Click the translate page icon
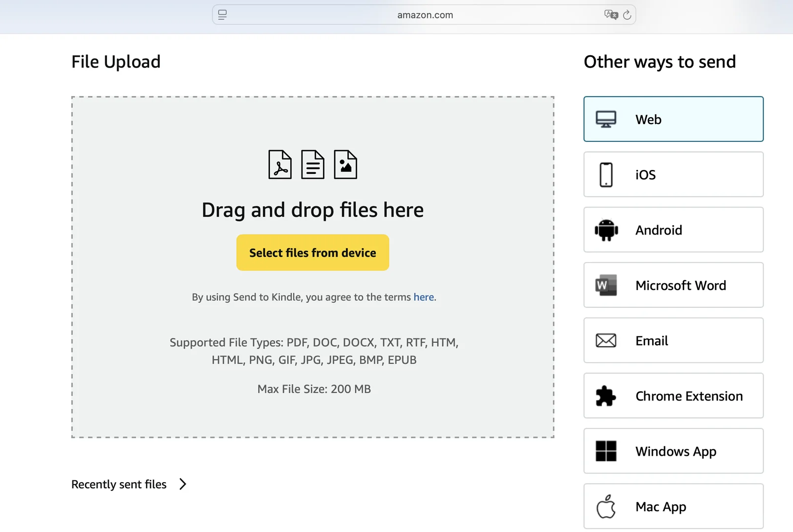Viewport: 793px width, 532px height. 611,15
